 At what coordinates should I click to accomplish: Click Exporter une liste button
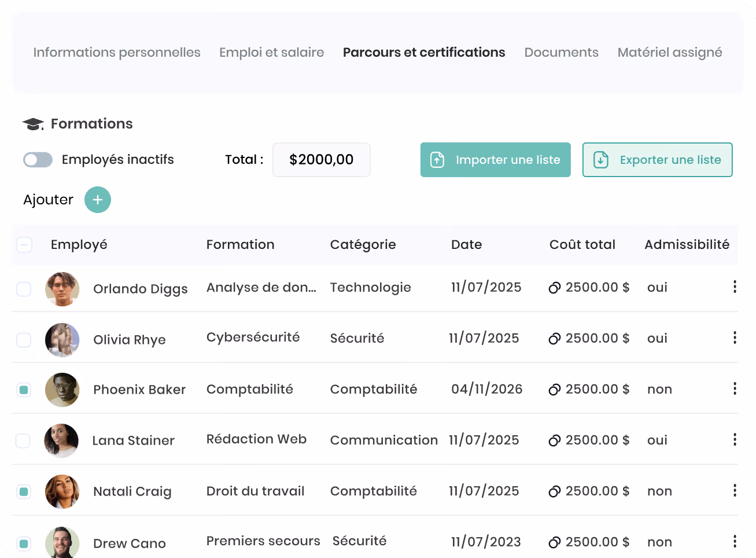[658, 160]
